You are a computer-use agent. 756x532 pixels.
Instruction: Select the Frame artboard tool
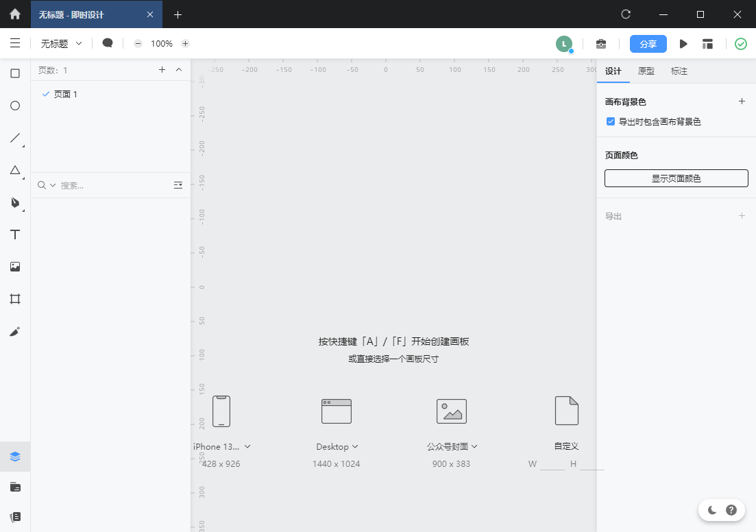click(x=14, y=299)
